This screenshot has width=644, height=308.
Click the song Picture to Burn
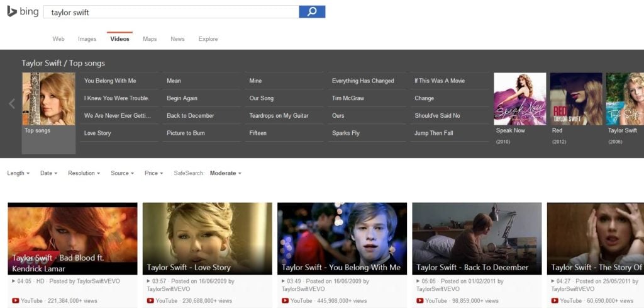(x=186, y=133)
